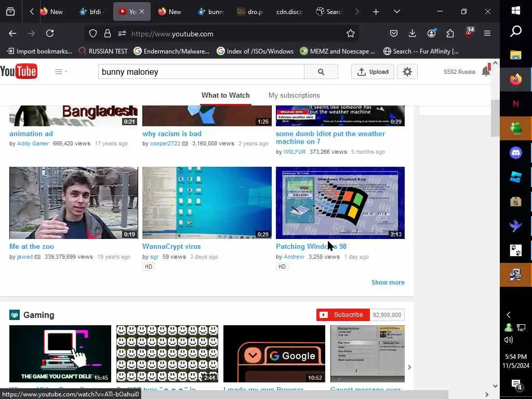Image resolution: width=532 pixels, height=399 pixels.
Task: Open tracking protection shield icon
Action: point(93,33)
